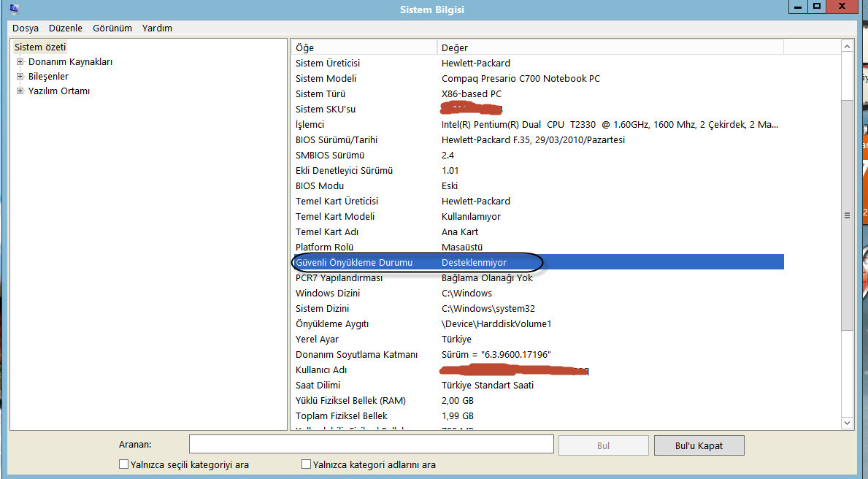Image resolution: width=868 pixels, height=479 pixels.
Task: Select the Windows Dizini row
Action: pyautogui.click(x=537, y=293)
